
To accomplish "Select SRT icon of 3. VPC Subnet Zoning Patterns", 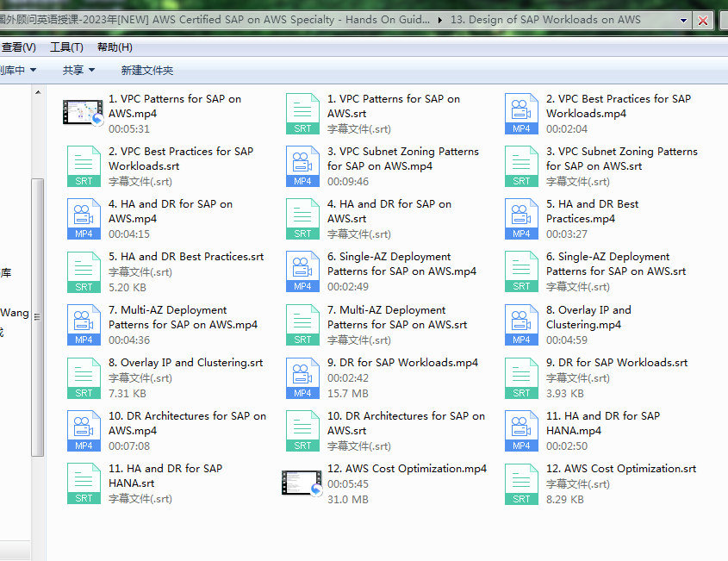I will coord(521,166).
